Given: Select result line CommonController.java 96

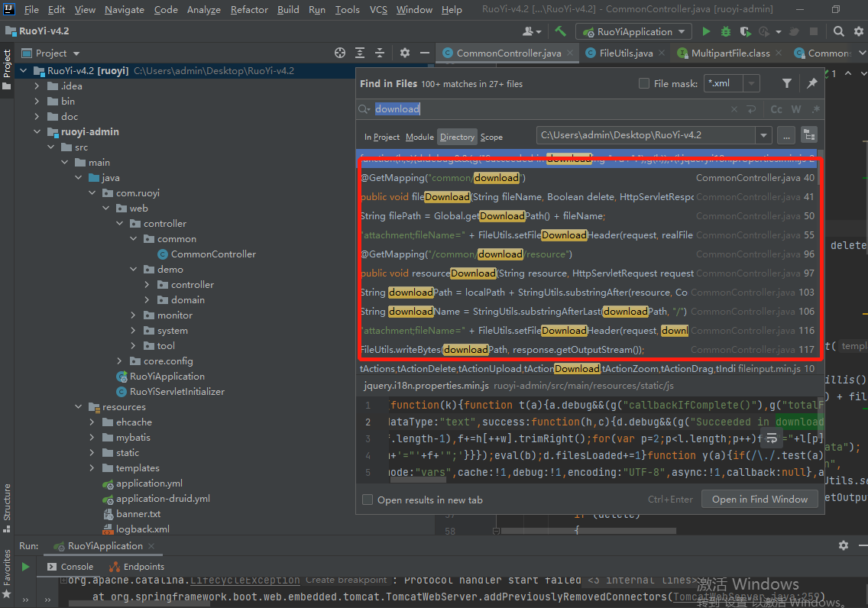Looking at the screenshot, I should pyautogui.click(x=588, y=254).
